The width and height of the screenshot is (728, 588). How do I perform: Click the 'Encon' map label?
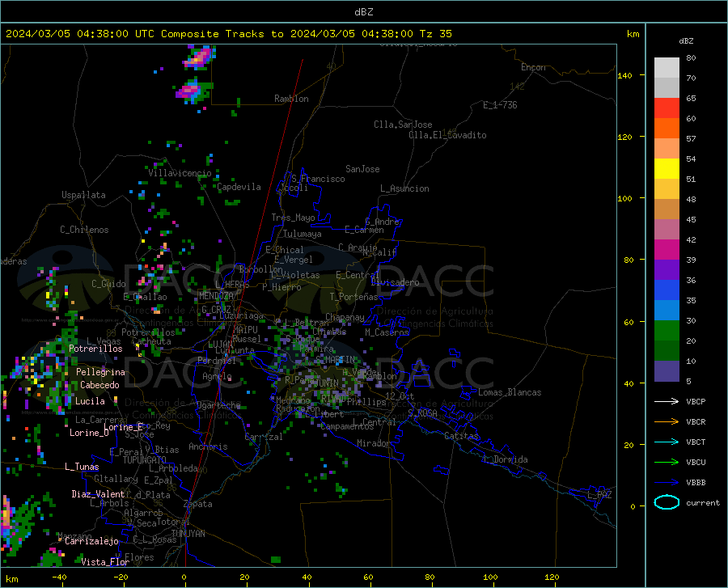coord(533,67)
